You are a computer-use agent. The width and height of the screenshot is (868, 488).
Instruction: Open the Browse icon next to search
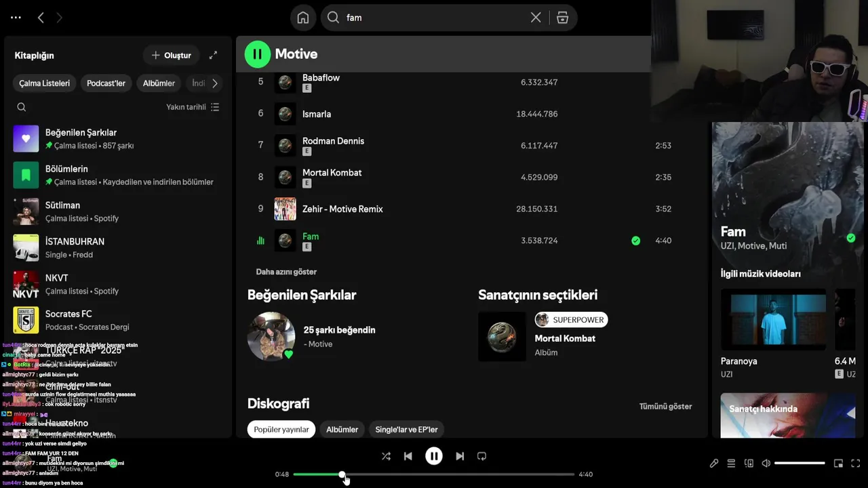tap(562, 18)
